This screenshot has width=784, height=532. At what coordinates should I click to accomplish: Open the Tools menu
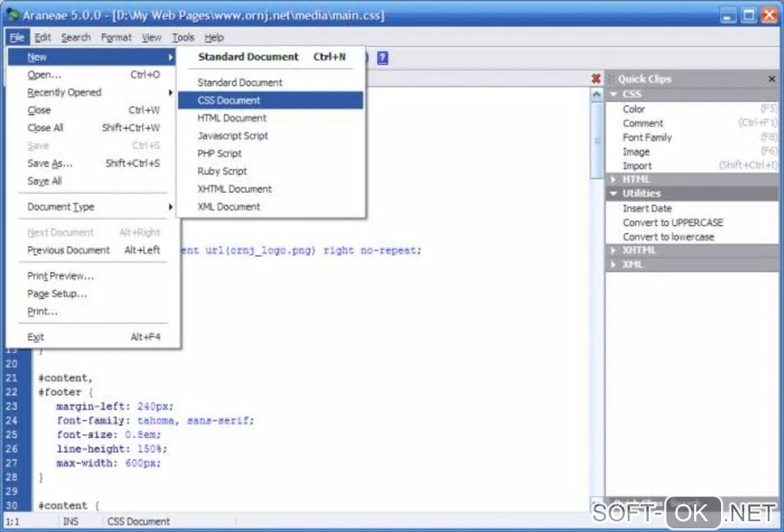[x=183, y=38]
